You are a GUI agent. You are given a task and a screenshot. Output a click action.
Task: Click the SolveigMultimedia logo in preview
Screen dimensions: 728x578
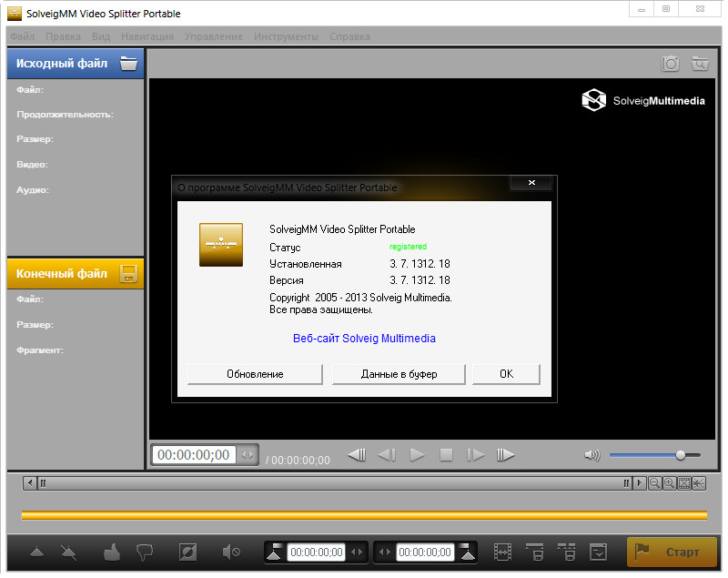643,100
